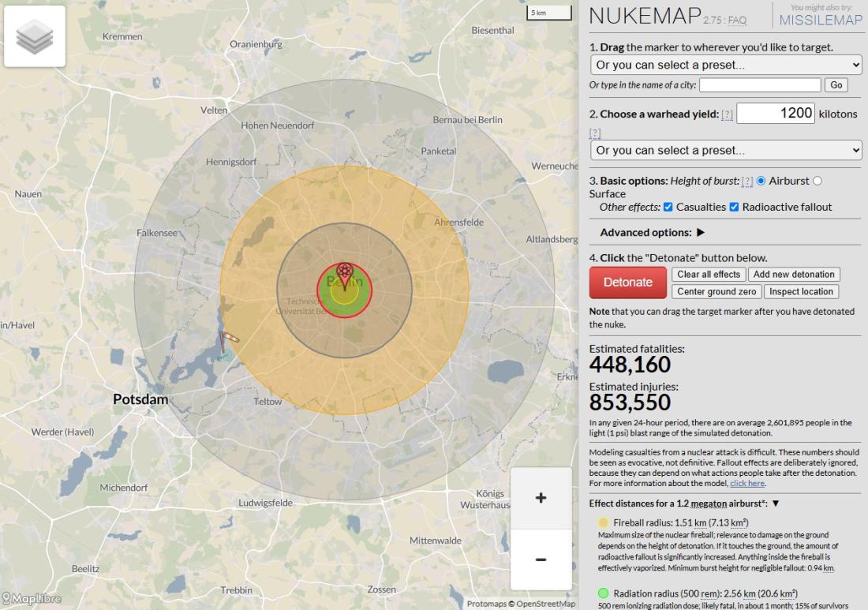Click Center ground zero
The height and width of the screenshot is (610, 868).
[x=716, y=292]
